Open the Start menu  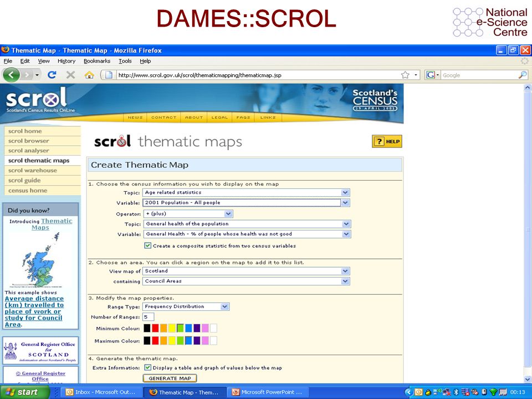(x=25, y=392)
